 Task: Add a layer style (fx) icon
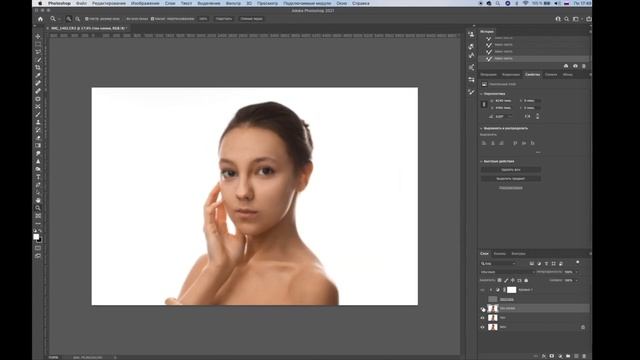544,356
